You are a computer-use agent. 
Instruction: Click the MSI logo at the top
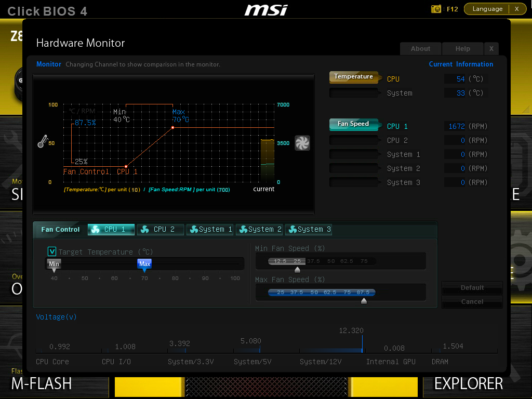[266, 9]
